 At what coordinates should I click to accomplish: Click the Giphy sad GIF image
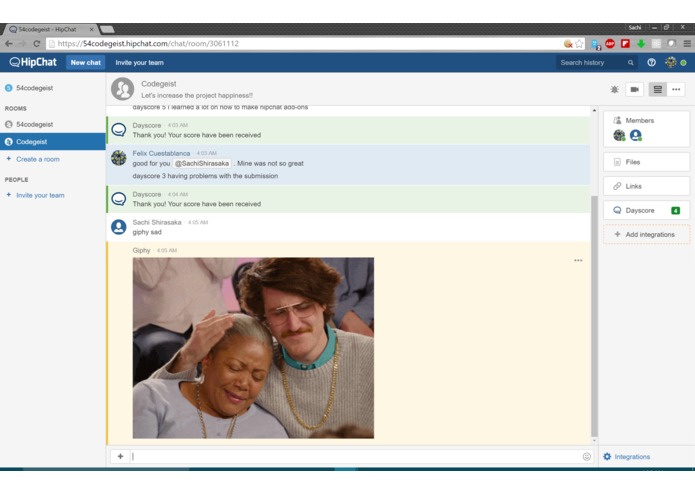click(253, 348)
